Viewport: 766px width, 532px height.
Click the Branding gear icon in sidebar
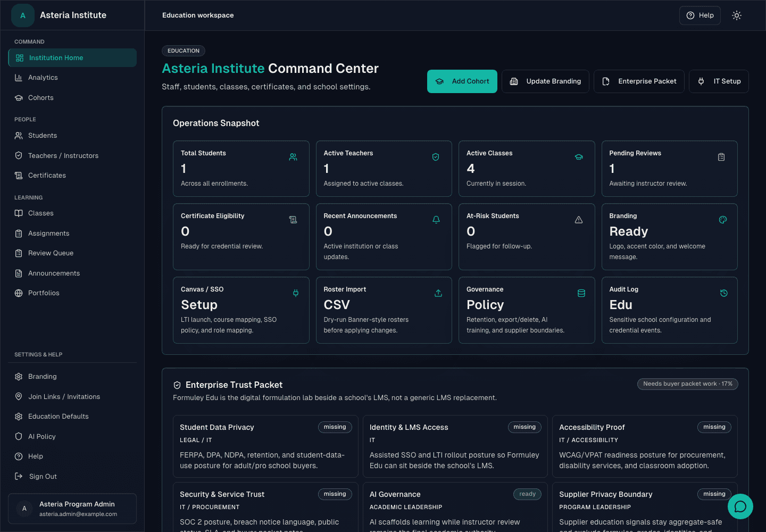(x=19, y=377)
